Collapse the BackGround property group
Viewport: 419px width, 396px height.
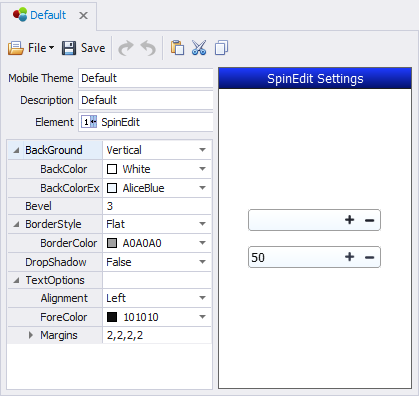pos(16,150)
